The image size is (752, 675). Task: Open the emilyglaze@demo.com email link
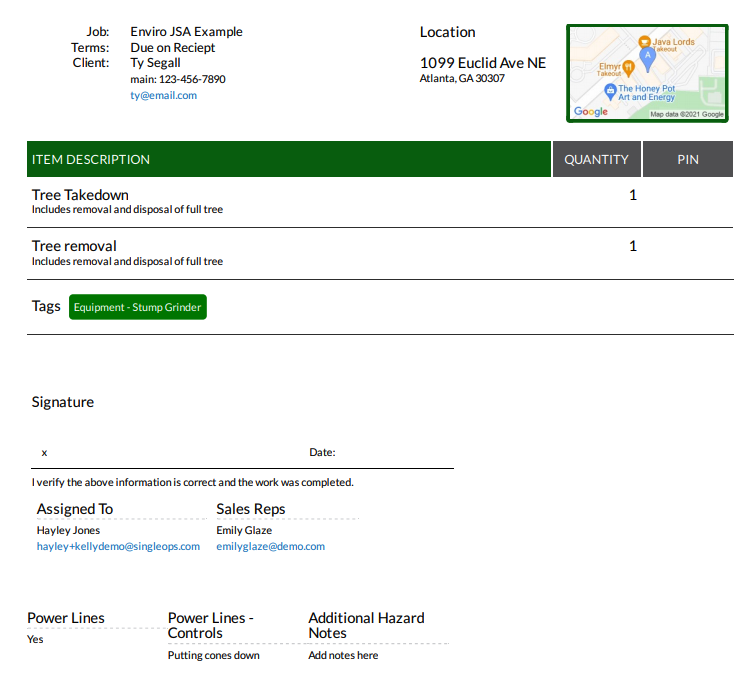tap(270, 546)
